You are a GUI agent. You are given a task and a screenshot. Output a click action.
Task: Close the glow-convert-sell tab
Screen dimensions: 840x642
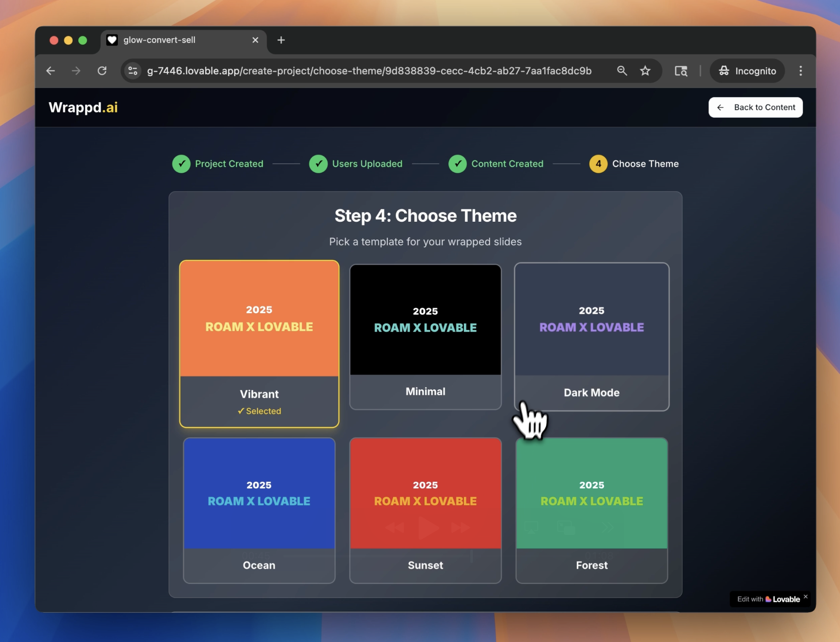[x=255, y=40]
